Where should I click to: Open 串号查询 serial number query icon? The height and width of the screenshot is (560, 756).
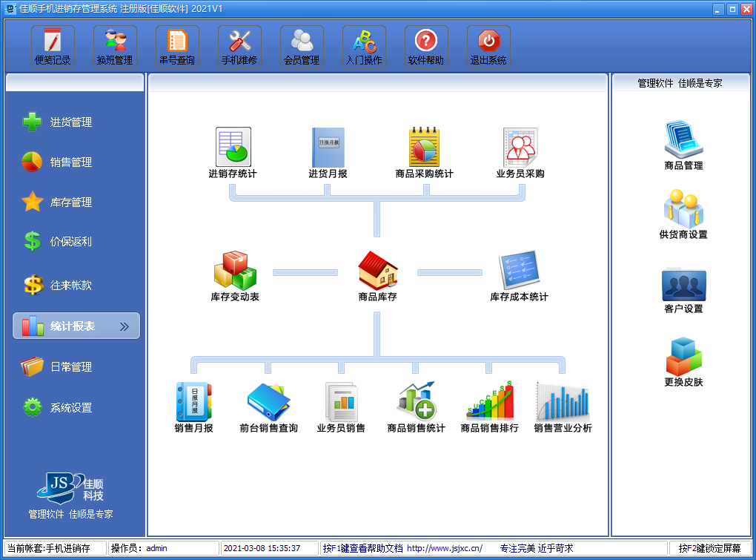coord(177,47)
